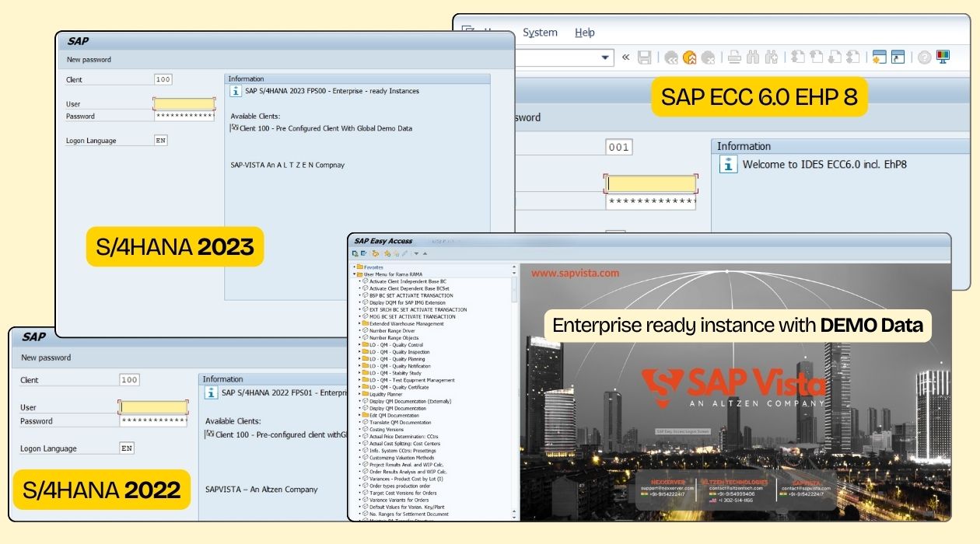
Task: Click yellow user input field in ECC window
Action: [x=651, y=184]
